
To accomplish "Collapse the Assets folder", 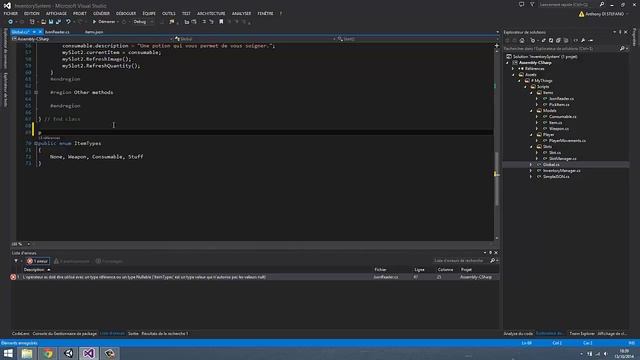I will click(513, 75).
